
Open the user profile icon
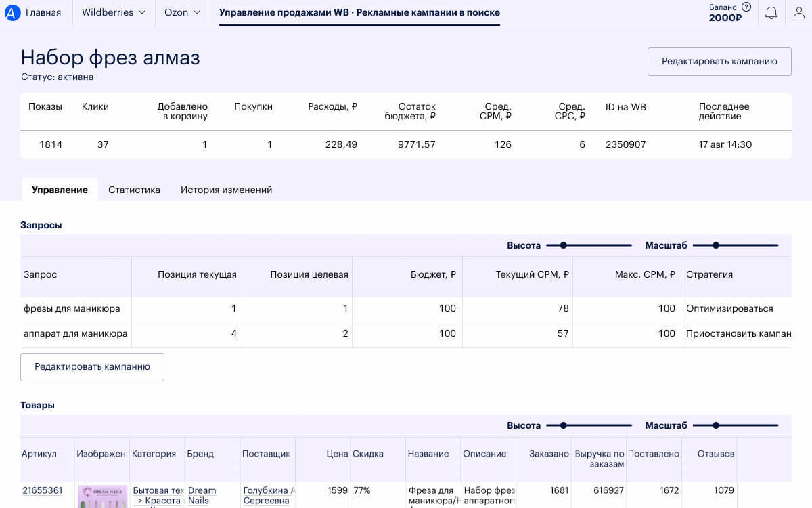point(799,13)
